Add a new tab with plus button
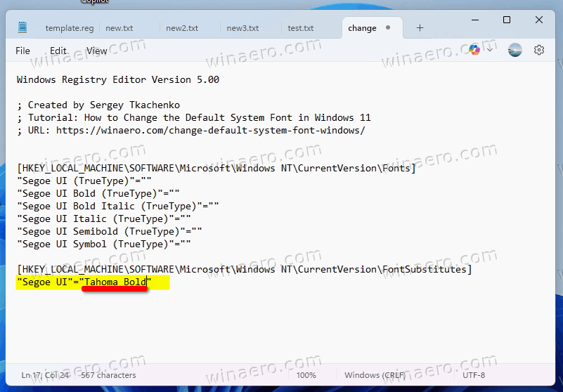The height and width of the screenshot is (392, 563). tap(420, 28)
